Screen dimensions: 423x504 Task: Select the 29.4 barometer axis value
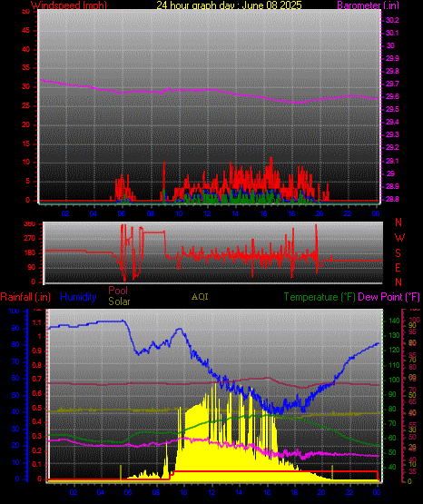click(392, 123)
